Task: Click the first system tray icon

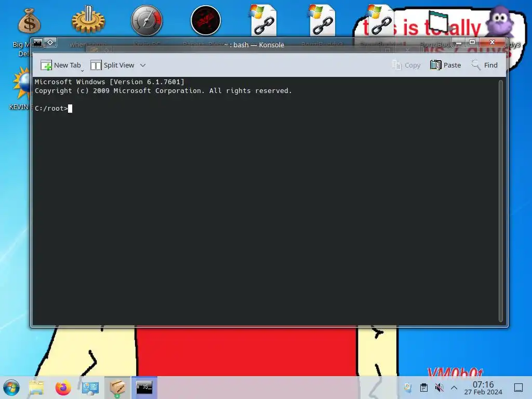Action: click(x=408, y=388)
